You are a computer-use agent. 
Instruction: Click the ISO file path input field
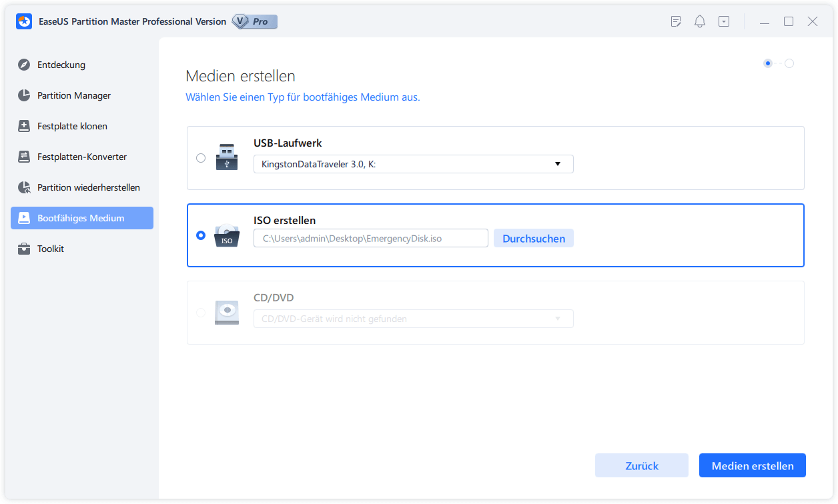click(x=371, y=238)
